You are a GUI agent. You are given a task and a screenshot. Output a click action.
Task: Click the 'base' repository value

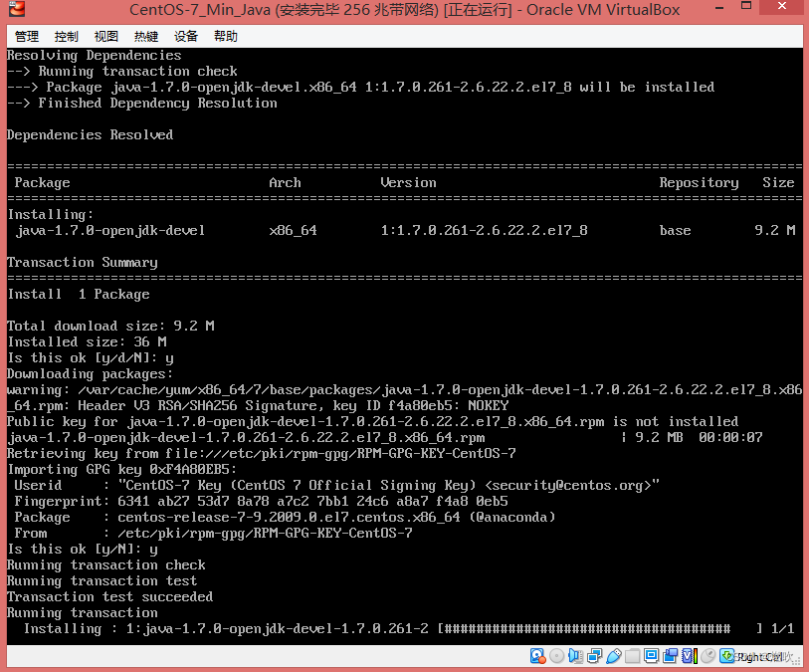click(x=675, y=230)
